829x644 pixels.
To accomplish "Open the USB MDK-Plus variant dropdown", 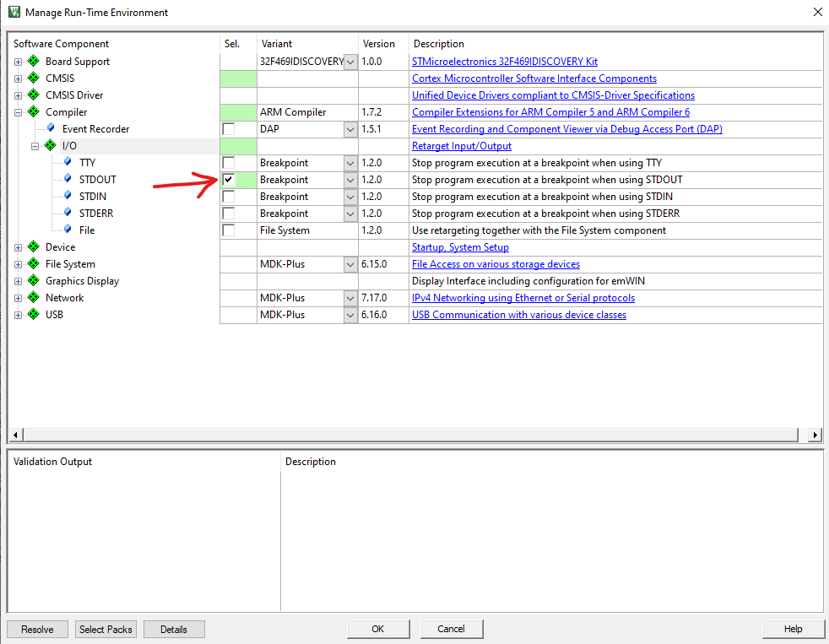I will (x=350, y=315).
